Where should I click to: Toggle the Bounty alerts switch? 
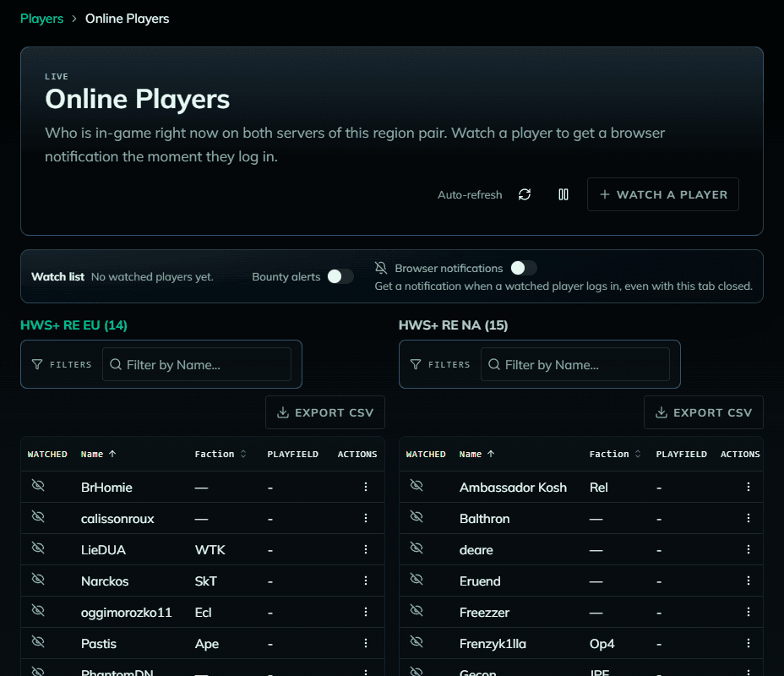[x=340, y=276]
